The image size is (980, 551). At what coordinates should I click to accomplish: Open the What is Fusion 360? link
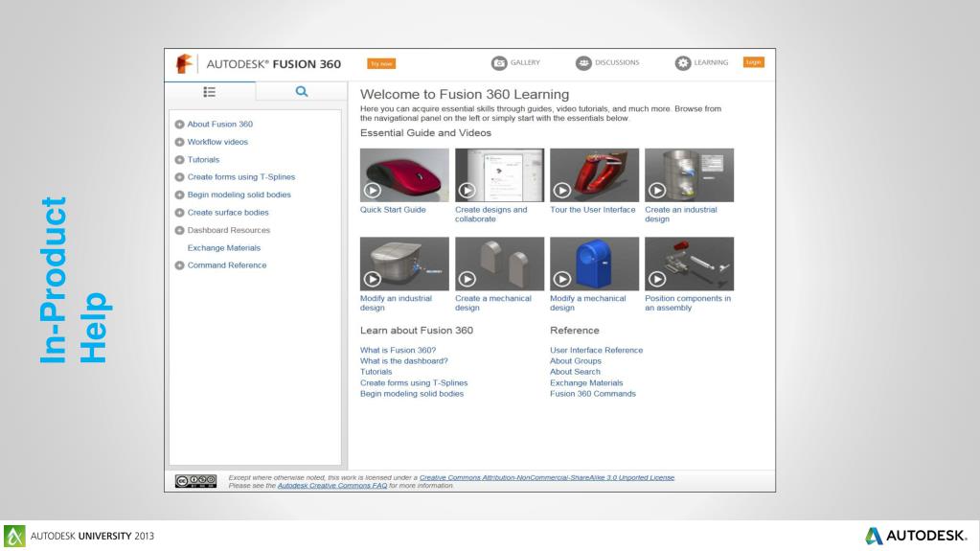pos(399,350)
